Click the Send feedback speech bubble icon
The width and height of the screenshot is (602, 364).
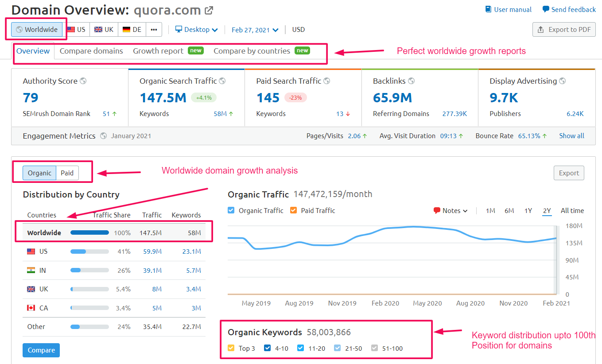click(x=546, y=9)
